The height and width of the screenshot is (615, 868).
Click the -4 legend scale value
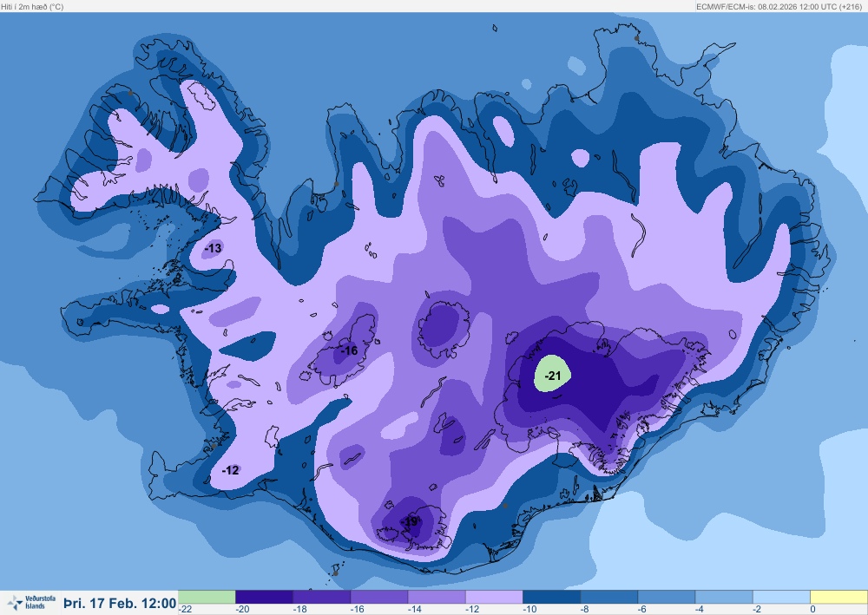pyautogui.click(x=700, y=610)
